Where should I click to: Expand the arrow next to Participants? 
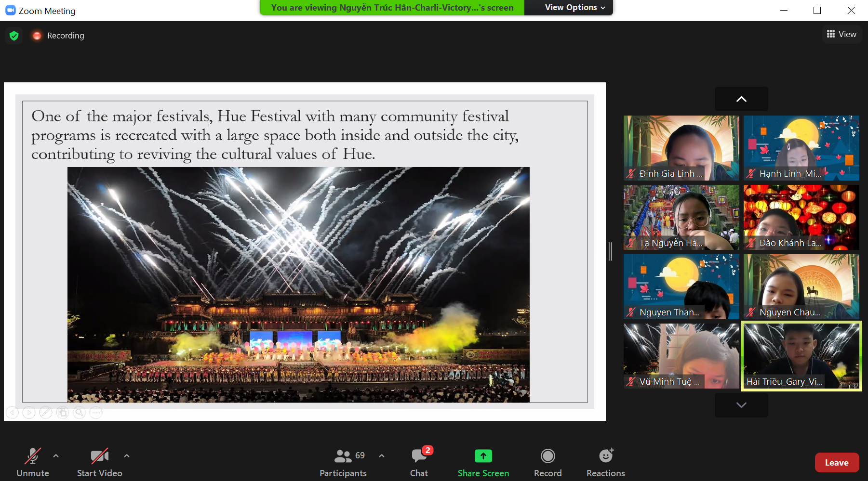point(382,455)
